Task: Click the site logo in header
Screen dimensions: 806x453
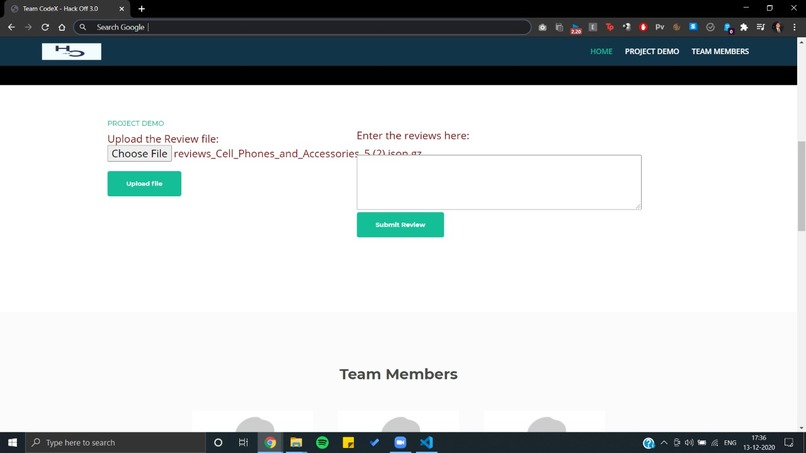Action: (71, 51)
